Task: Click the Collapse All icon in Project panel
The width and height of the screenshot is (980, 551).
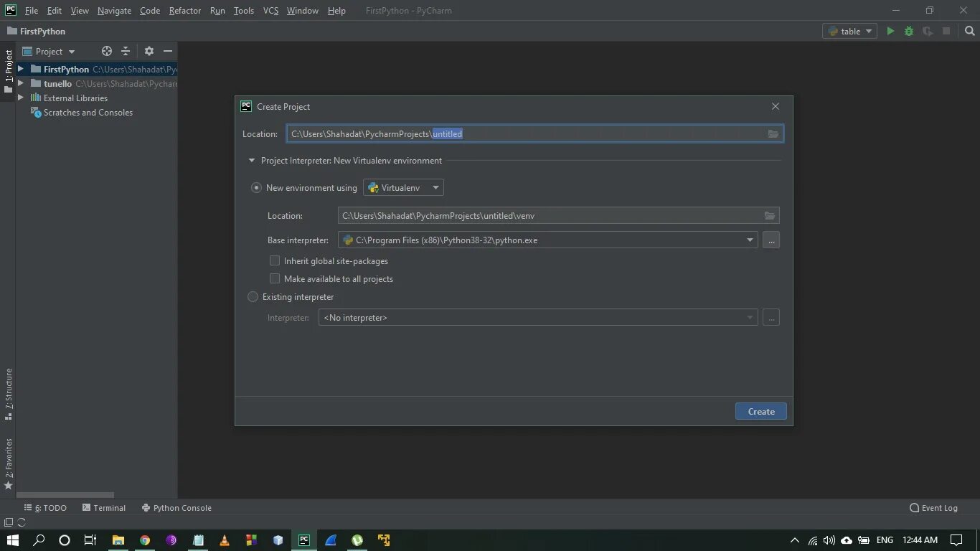Action: [x=126, y=51]
